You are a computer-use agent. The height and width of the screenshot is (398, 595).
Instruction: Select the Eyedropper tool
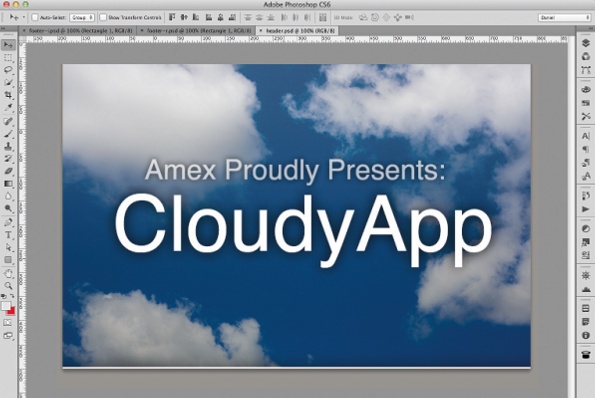click(x=8, y=107)
